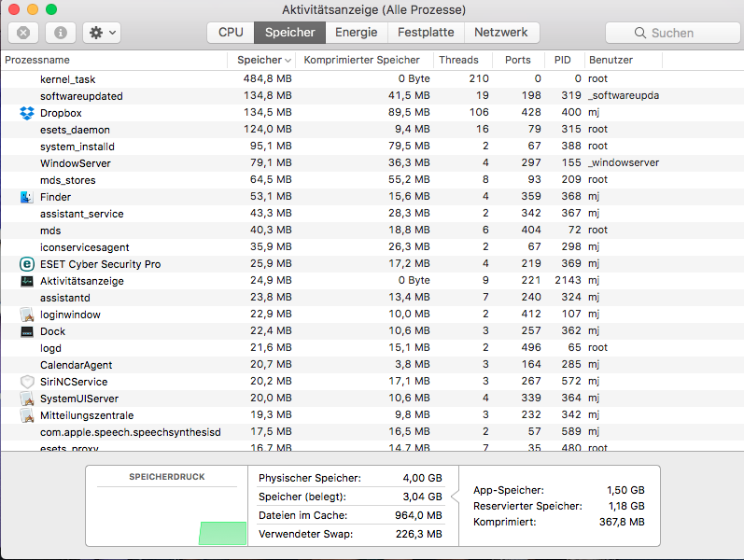Sort by Komprimierter Speicher column

click(364, 60)
